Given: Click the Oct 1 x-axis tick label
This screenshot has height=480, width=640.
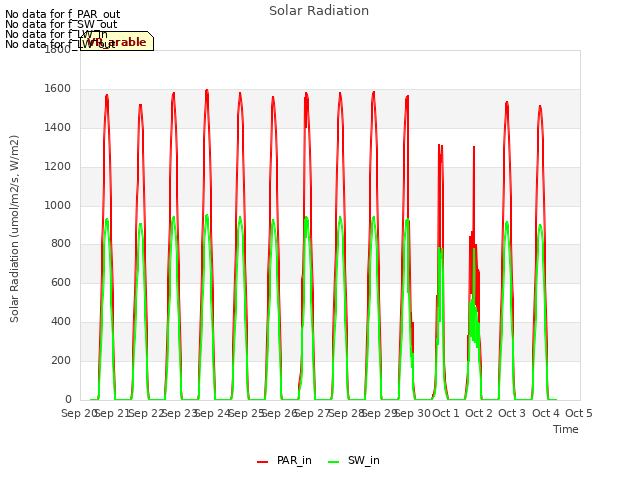Looking at the screenshot, I should [446, 413].
